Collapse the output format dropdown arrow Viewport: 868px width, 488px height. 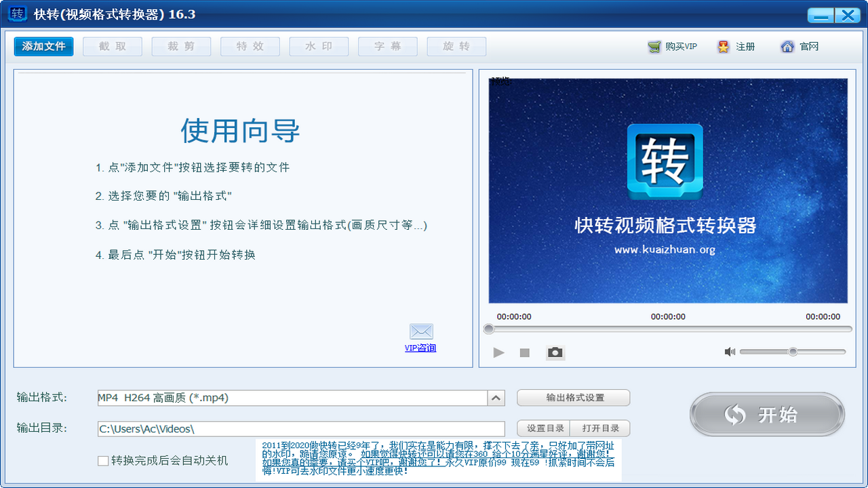(496, 398)
